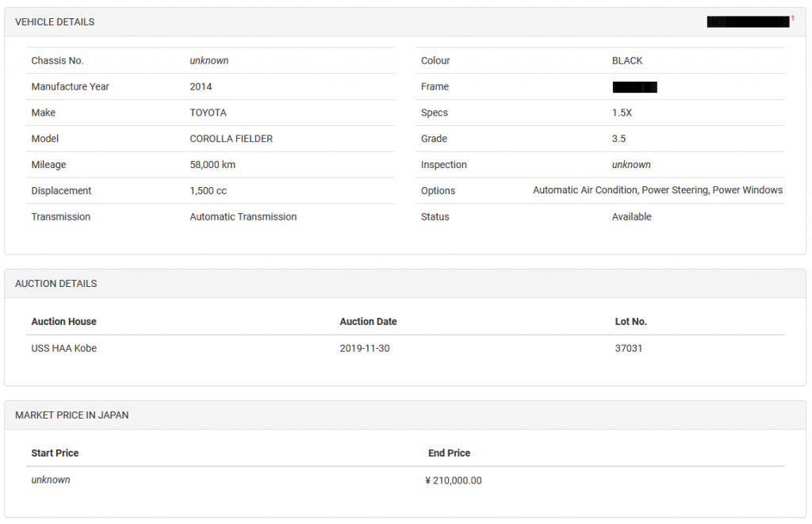Select the auction date 2019-11-30
Viewport: 812px width, 524px height.
364,348
